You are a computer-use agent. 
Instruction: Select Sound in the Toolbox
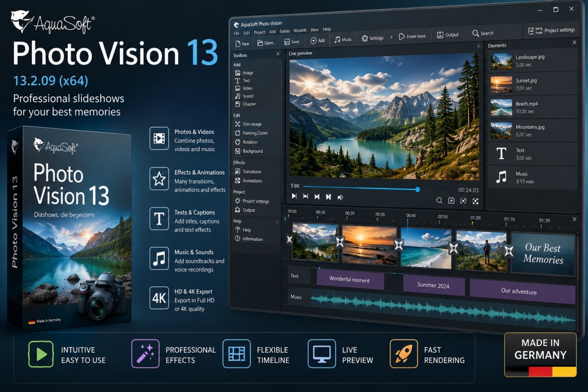[244, 96]
